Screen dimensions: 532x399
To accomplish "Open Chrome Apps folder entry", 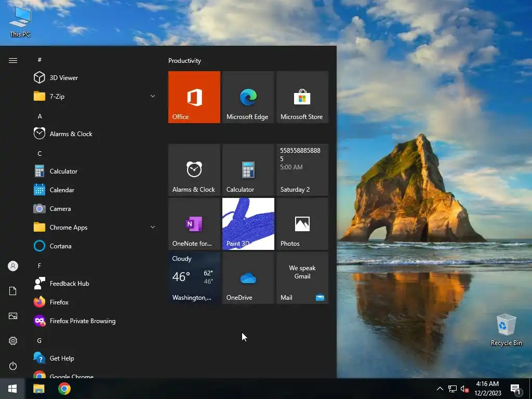I will (95, 228).
